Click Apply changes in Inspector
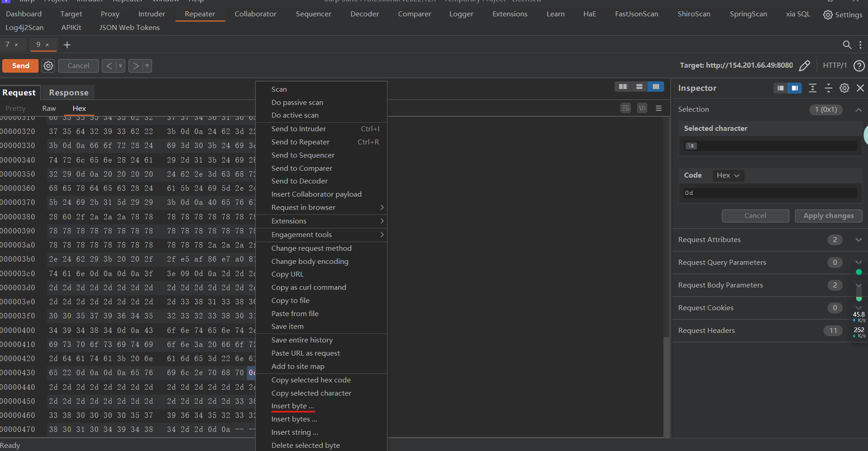This screenshot has width=868, height=451. [829, 216]
